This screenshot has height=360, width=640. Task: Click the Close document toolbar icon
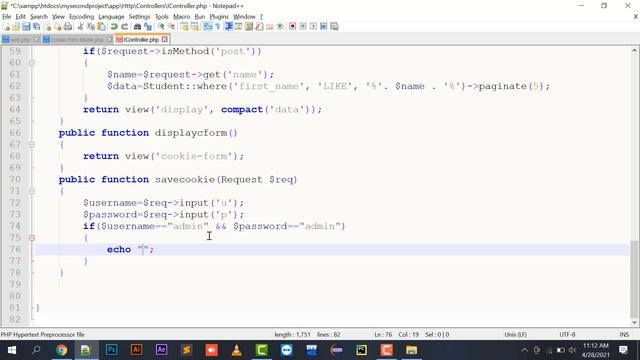point(47,27)
